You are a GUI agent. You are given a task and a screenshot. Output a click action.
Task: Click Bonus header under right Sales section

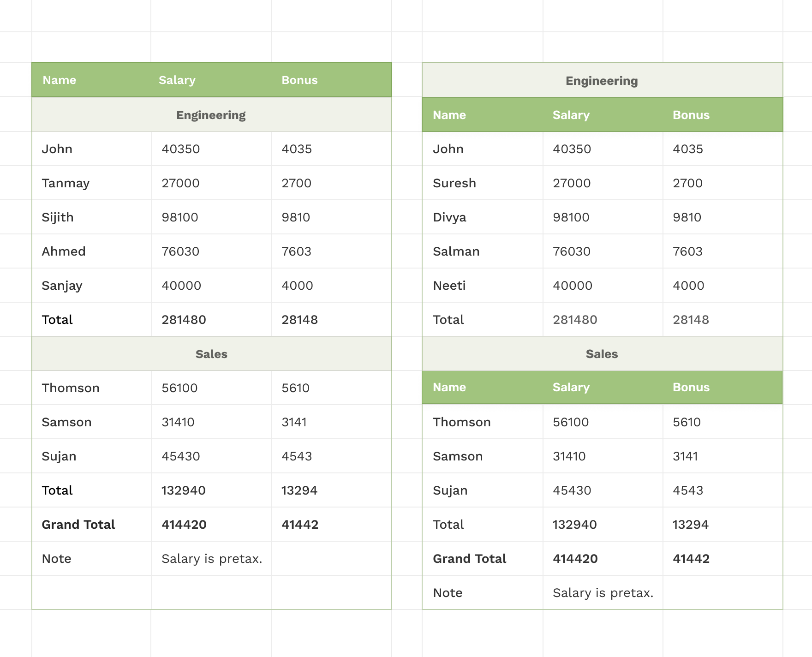click(x=691, y=387)
